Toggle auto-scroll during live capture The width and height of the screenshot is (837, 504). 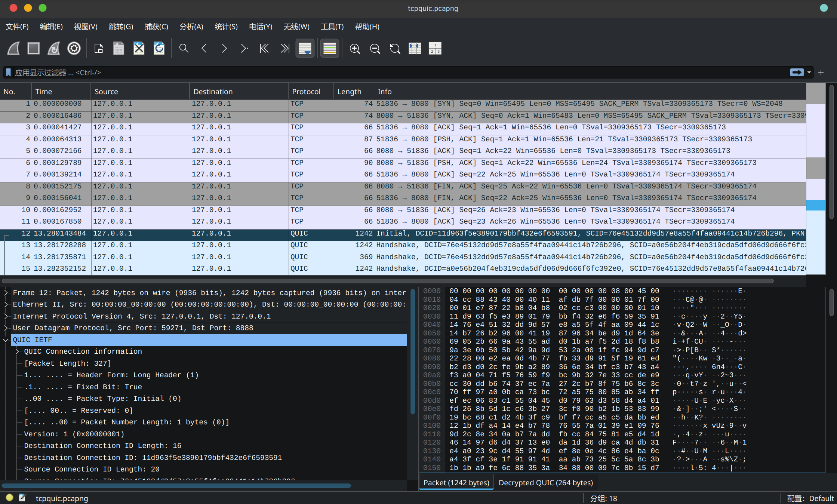coord(305,48)
